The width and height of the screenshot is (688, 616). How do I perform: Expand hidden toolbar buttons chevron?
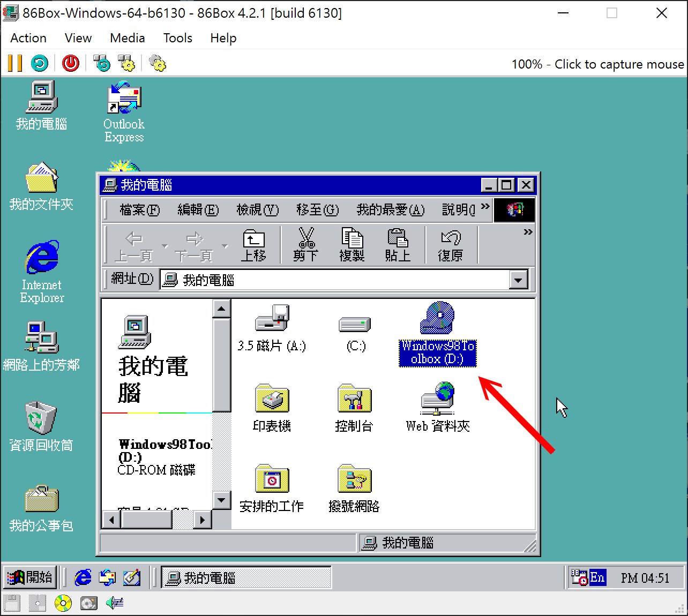tap(528, 232)
